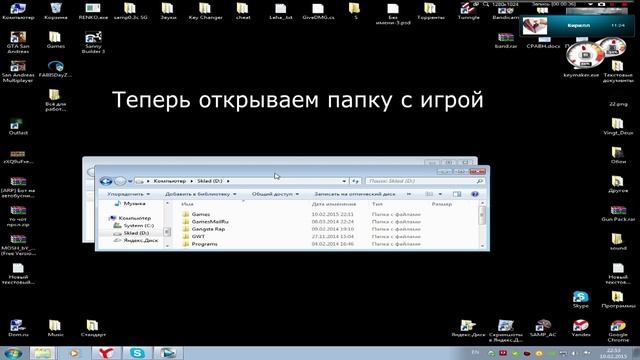Viewport: 640px width, 360px height.
Task: Select the Dem.ru desktop shortcut
Action: coord(18,328)
